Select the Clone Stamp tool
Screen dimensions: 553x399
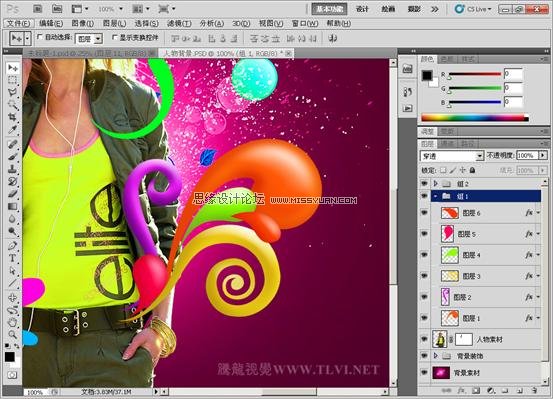(13, 169)
